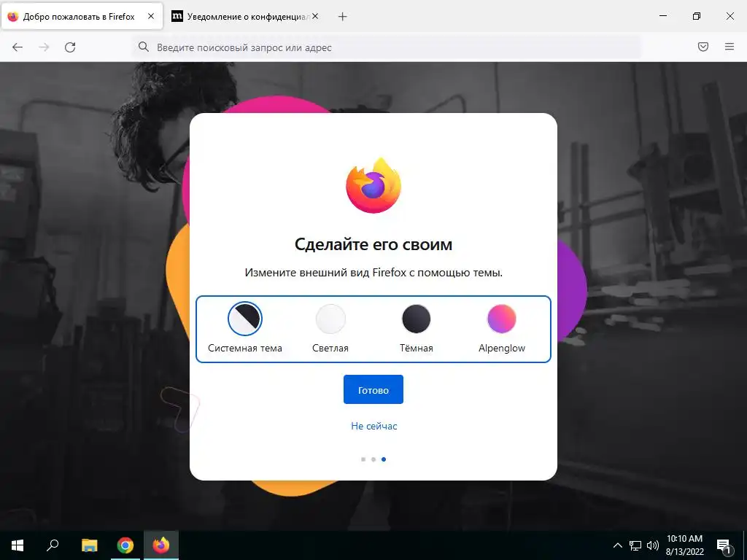Open a new tab with plus button
The width and height of the screenshot is (747, 560).
343,17
